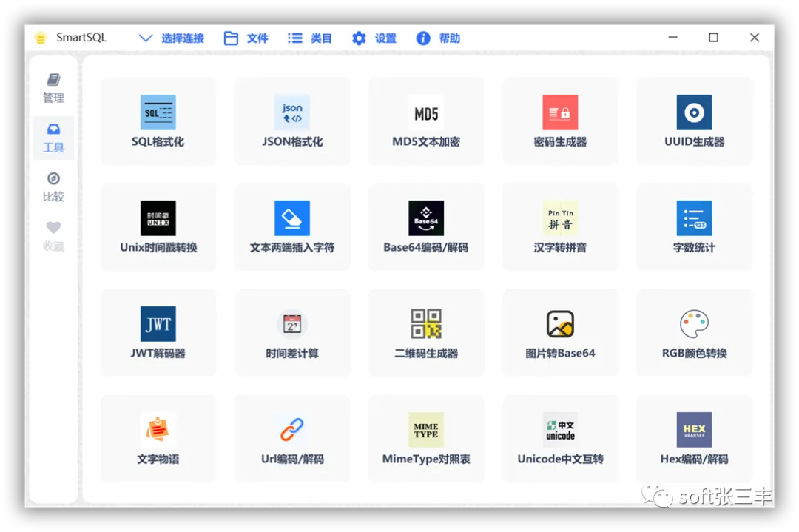Open the Url编码/解码 link icon
Viewport: 799px width, 532px height.
pos(292,430)
